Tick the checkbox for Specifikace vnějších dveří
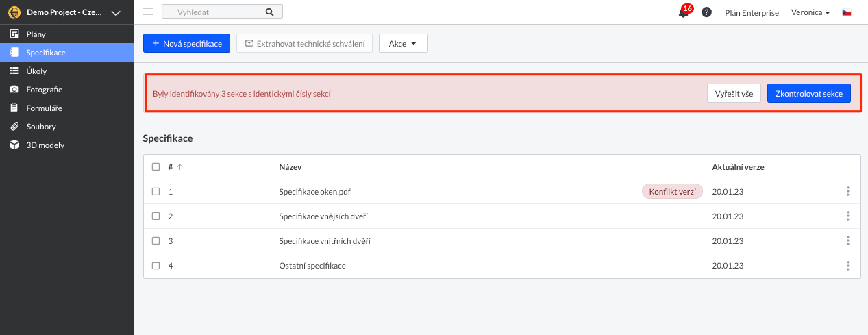 click(156, 216)
